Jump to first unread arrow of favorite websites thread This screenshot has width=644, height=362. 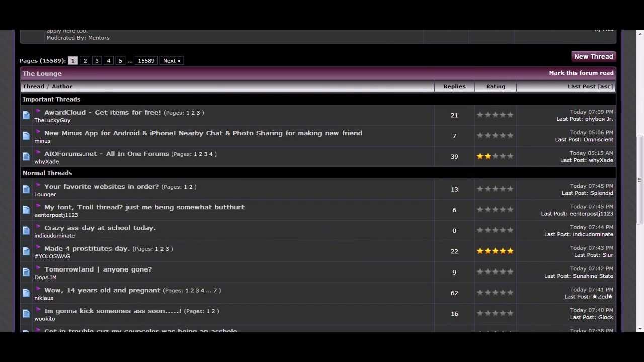tap(38, 185)
